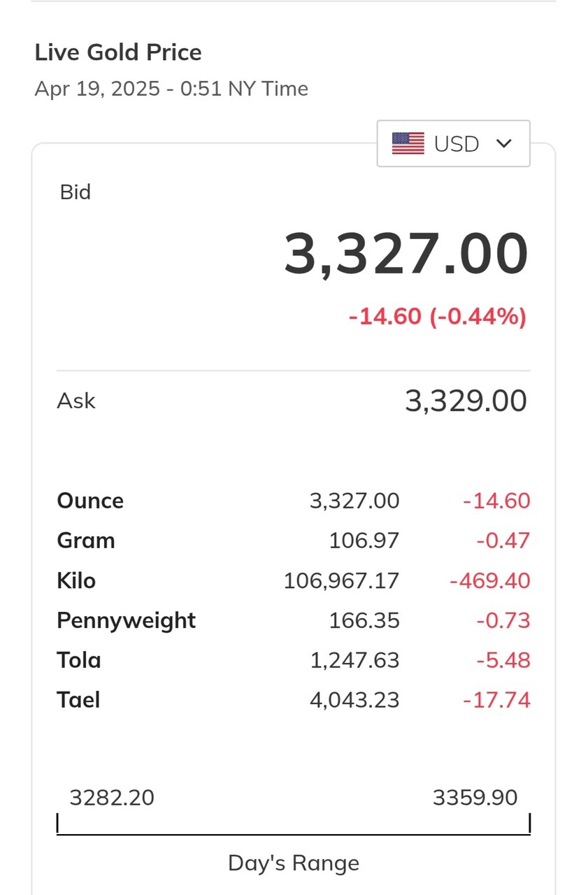The height and width of the screenshot is (895, 588).
Task: Click the Tola unit label
Action: pos(79,660)
